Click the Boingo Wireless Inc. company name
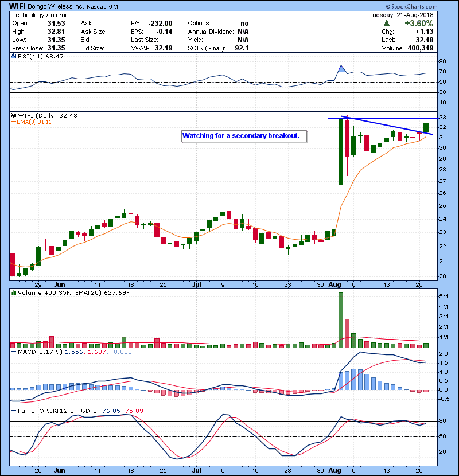 (56, 6)
